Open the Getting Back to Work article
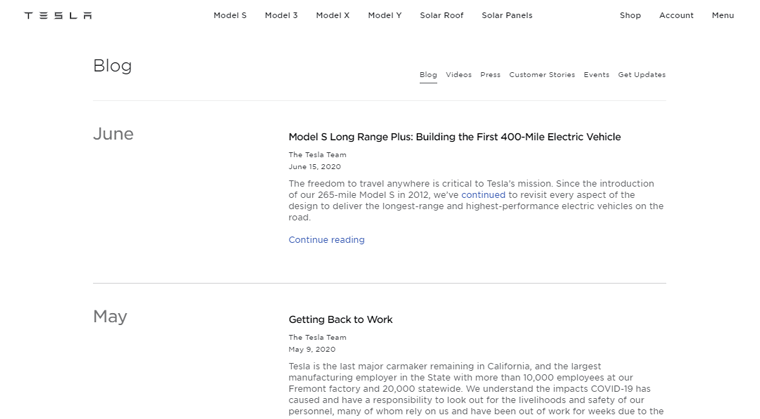 (340, 320)
